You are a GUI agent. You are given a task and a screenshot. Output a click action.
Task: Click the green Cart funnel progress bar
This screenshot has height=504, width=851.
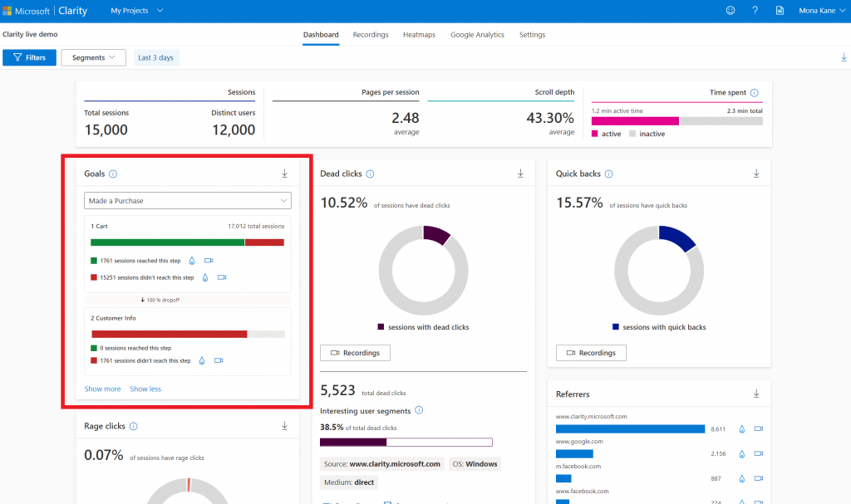click(167, 242)
